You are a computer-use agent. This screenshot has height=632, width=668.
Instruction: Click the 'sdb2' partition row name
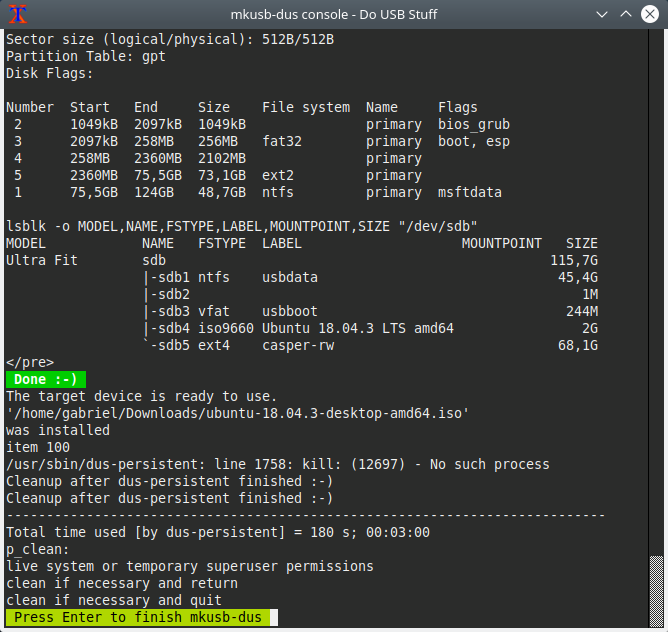[174, 294]
